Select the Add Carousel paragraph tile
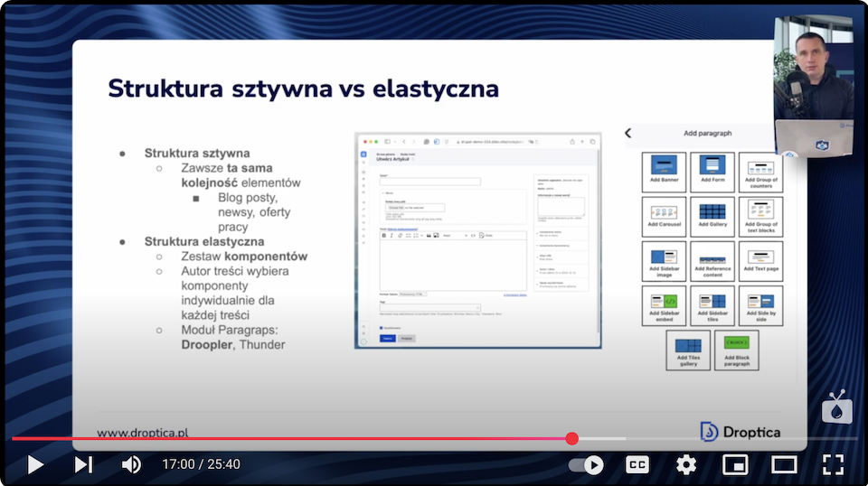 (664, 216)
